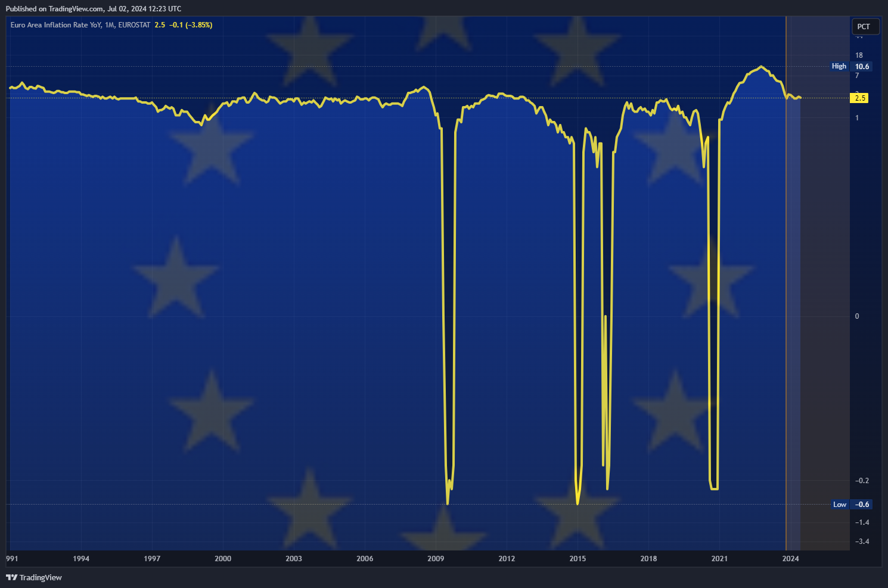The width and height of the screenshot is (888, 588).
Task: Click the −3.4 tick on the price axis
Action: coord(862,541)
